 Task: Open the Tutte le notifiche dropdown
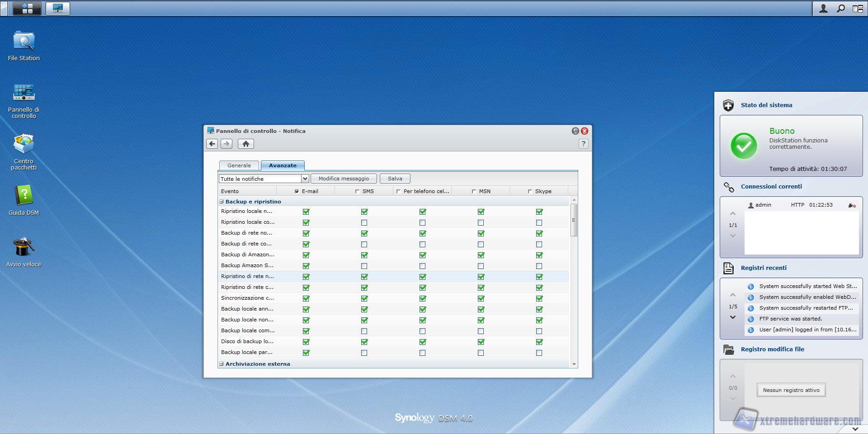305,179
